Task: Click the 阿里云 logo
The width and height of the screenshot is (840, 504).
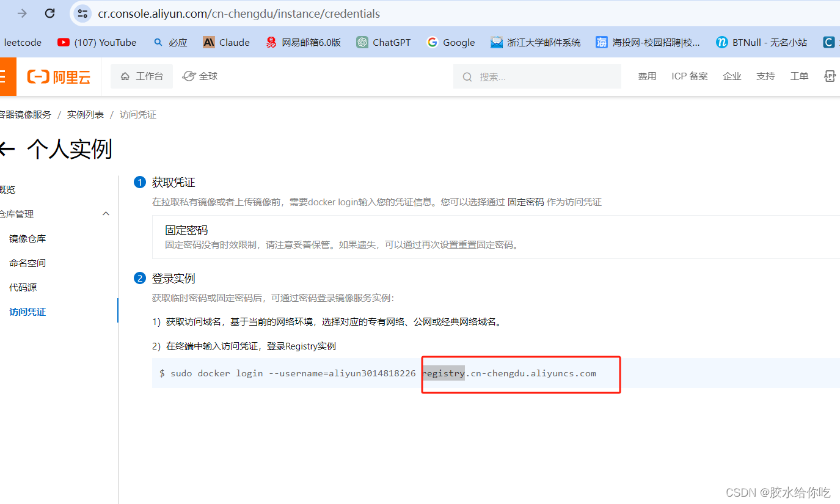Action: 59,76
